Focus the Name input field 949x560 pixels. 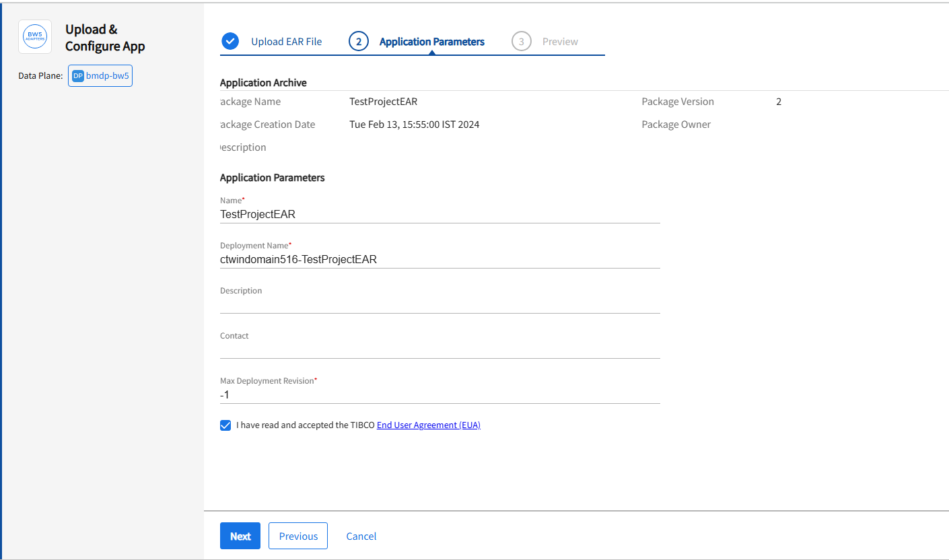(x=439, y=215)
